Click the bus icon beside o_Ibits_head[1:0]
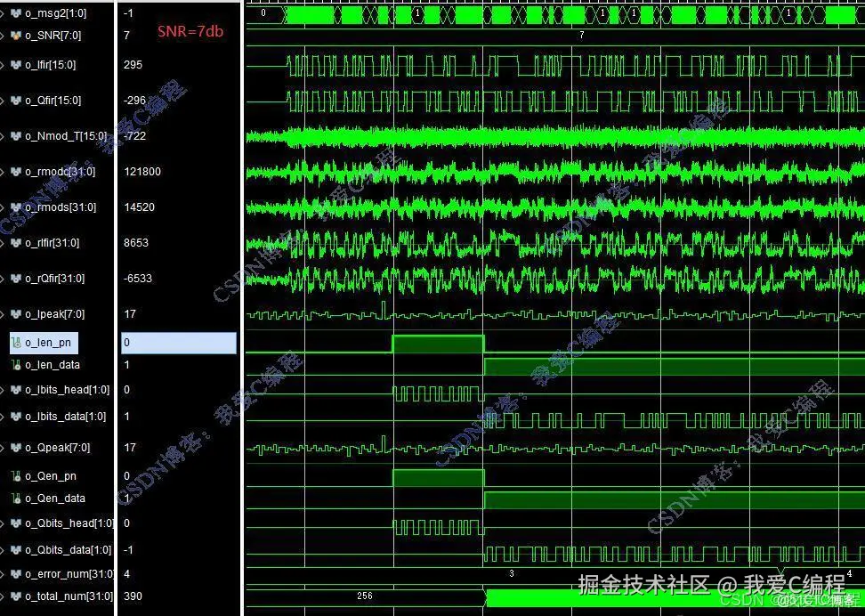The width and height of the screenshot is (865, 616). pos(16,390)
